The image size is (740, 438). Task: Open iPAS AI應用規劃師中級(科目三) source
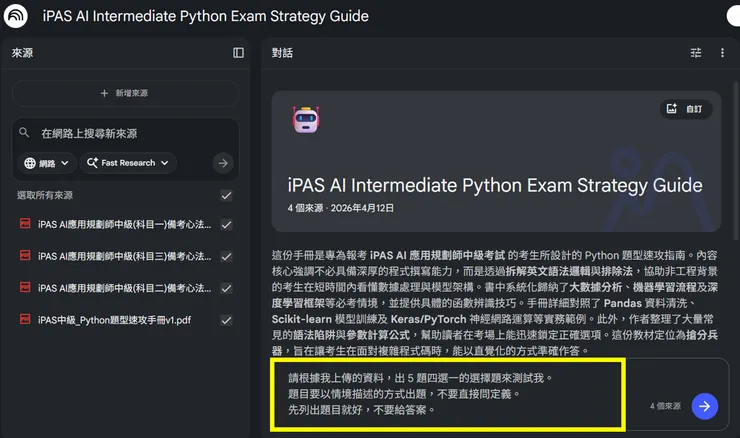pyautogui.click(x=125, y=256)
